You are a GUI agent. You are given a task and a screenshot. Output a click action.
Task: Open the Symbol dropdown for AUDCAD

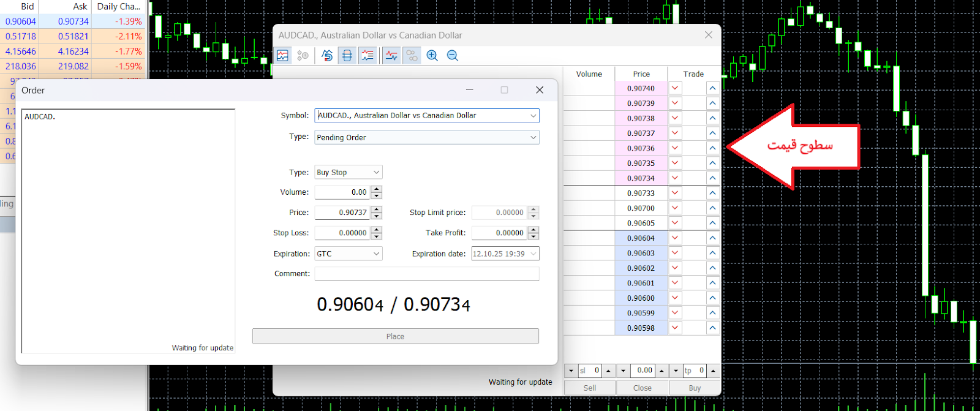pyautogui.click(x=533, y=116)
